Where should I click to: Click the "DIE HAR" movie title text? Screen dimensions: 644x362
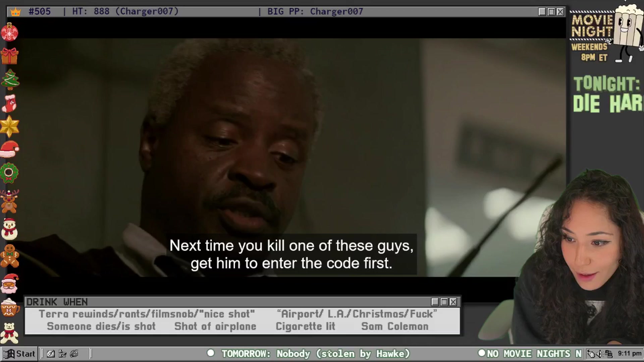608,103
